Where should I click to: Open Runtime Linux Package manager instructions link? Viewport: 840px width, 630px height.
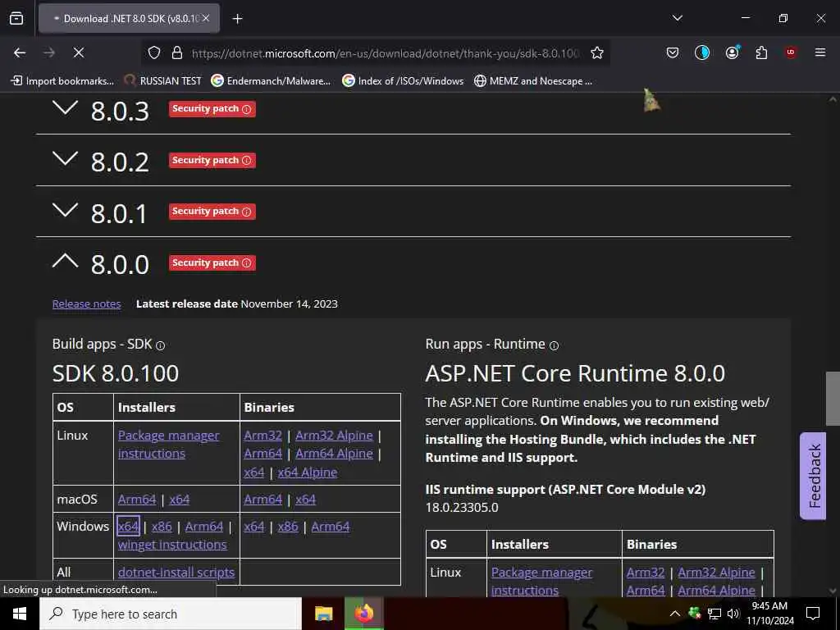point(541,582)
